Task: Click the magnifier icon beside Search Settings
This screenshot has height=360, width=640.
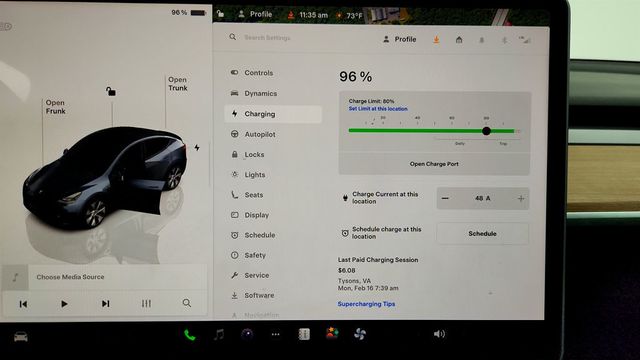Action: 233,37
